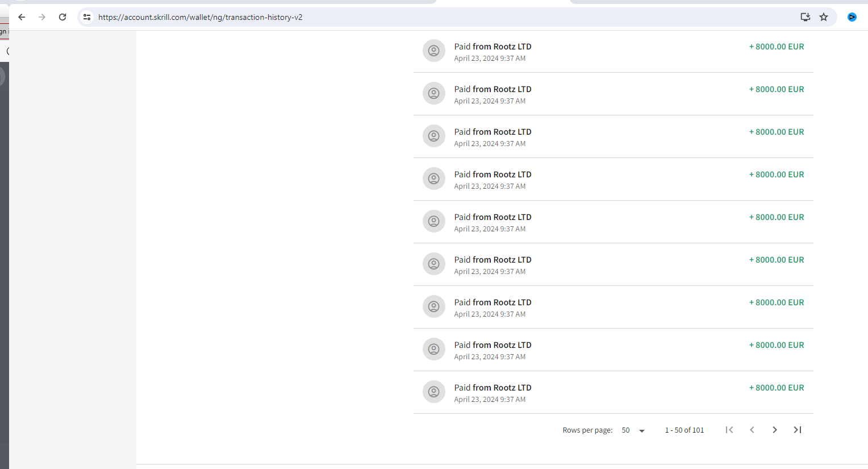Jump to the first page of transactions
The image size is (868, 469).
729,430
